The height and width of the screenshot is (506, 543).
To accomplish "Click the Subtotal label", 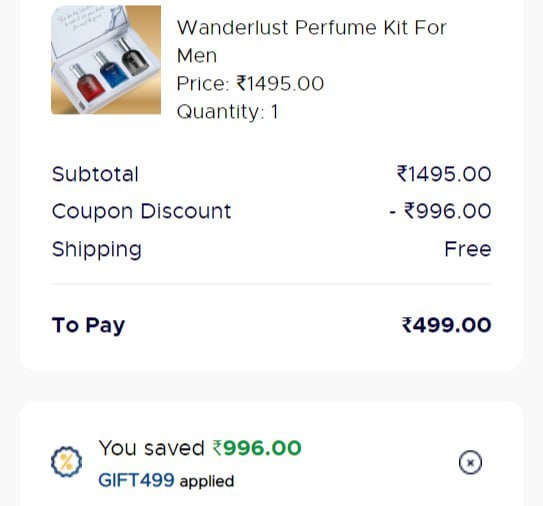I will (x=95, y=174).
